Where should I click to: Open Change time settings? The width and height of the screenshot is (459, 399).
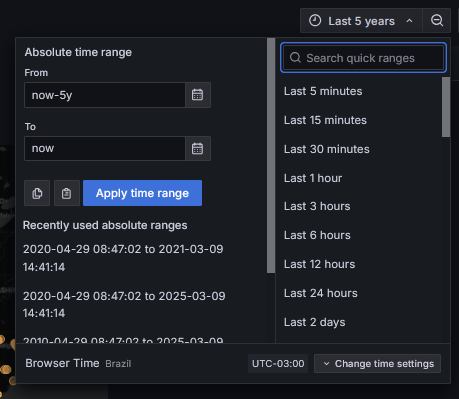point(377,364)
